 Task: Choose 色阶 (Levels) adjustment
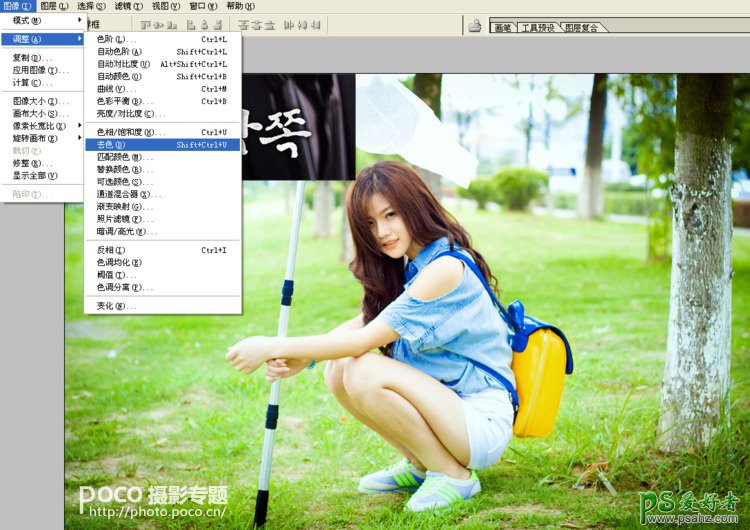tap(112, 39)
